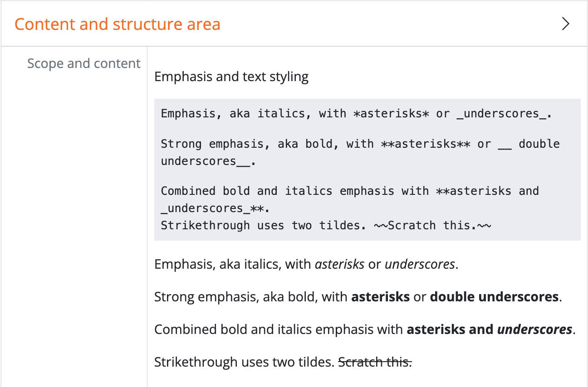Click the bold word 'asterisks' after 'bold, with'
The image size is (588, 387).
point(381,297)
